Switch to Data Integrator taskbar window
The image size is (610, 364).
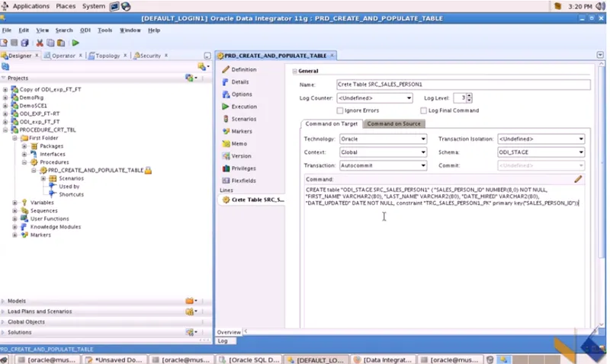(x=383, y=360)
